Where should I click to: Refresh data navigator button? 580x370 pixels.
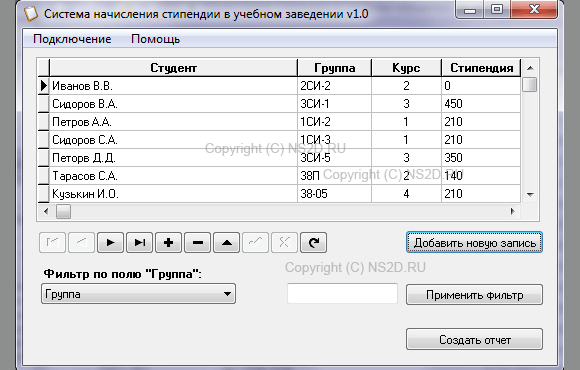[313, 243]
